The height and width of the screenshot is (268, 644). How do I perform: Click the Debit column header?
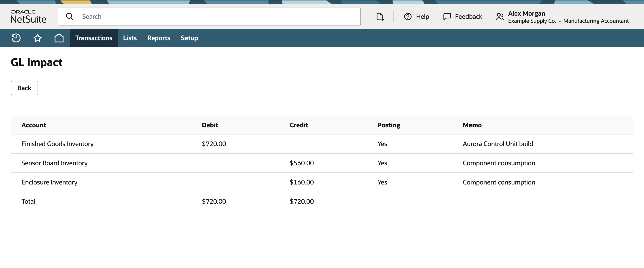[210, 125]
